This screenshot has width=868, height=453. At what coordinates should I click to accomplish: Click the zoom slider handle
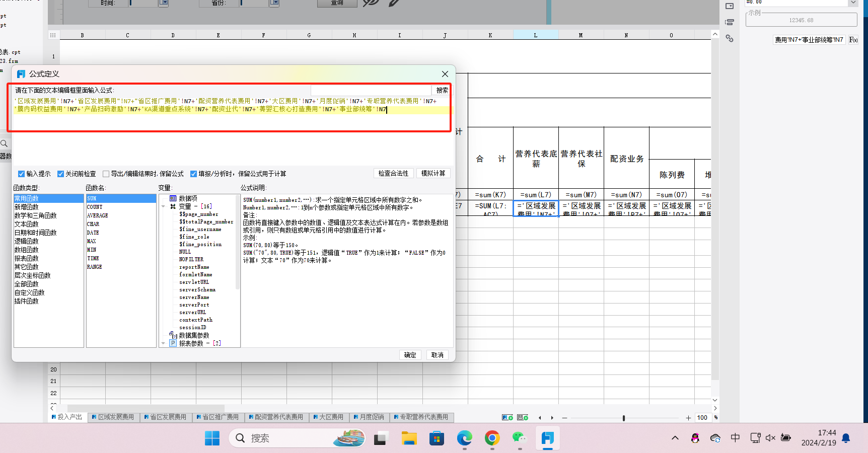(624, 418)
